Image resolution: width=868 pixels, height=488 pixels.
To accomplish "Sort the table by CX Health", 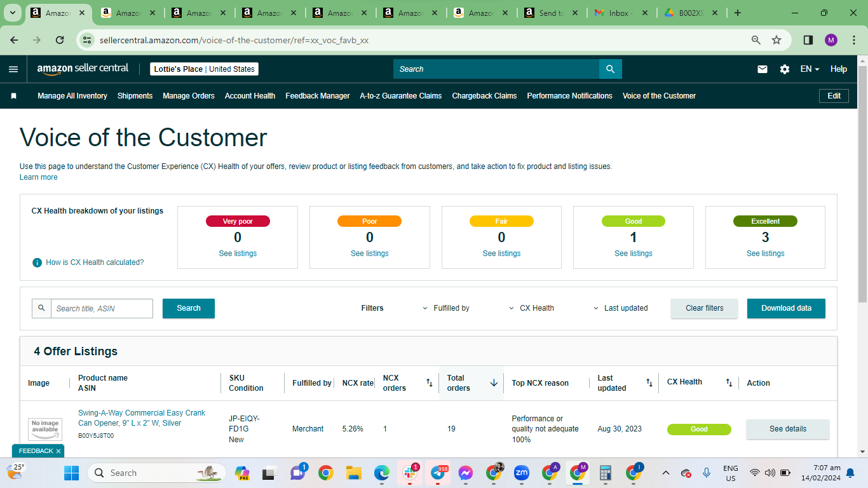I will pyautogui.click(x=729, y=383).
